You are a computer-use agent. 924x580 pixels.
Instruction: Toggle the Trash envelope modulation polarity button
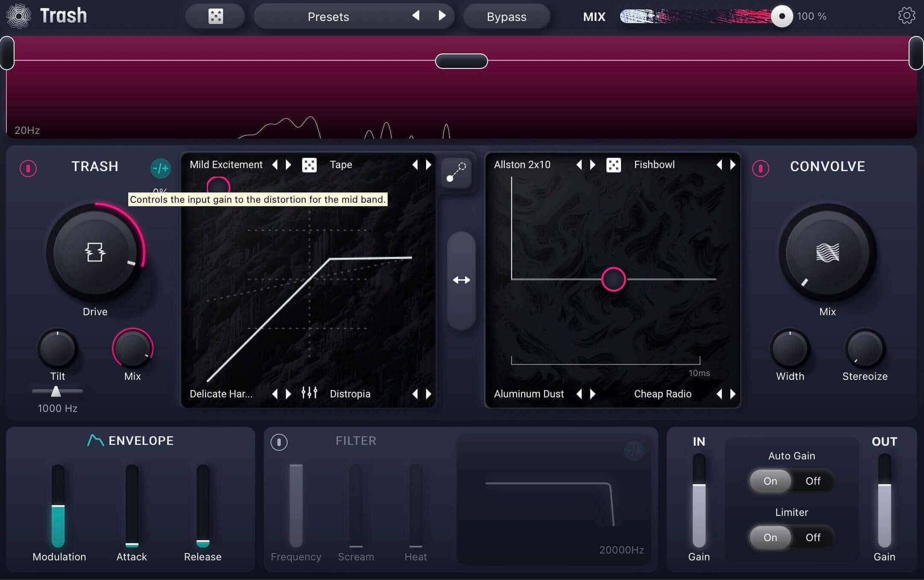click(161, 169)
